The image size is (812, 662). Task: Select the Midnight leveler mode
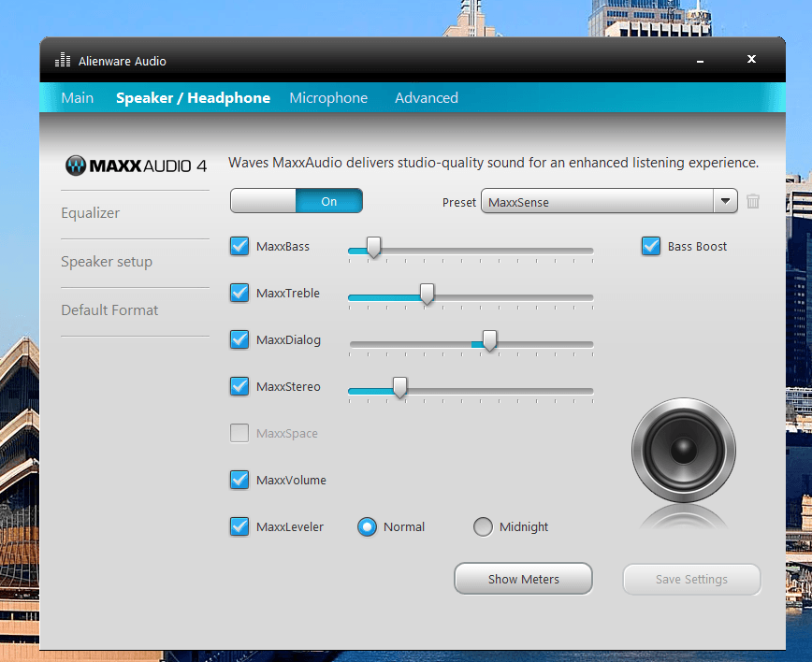click(483, 527)
